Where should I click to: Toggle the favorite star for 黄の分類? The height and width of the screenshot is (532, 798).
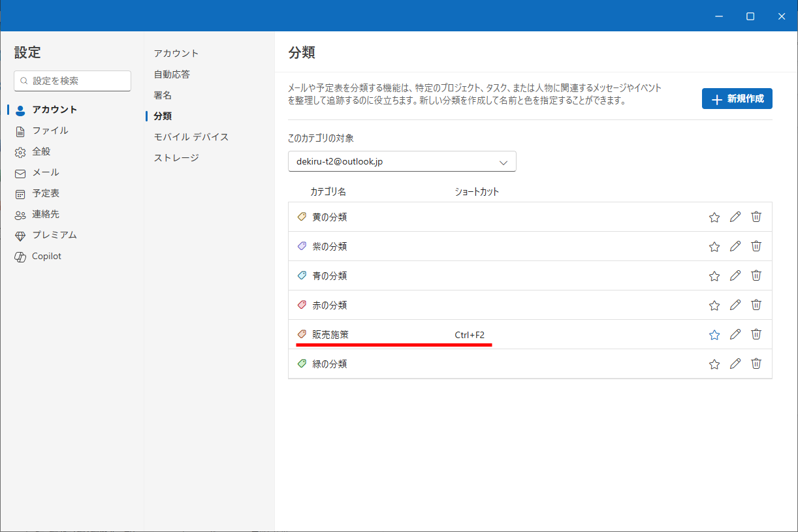(x=714, y=217)
